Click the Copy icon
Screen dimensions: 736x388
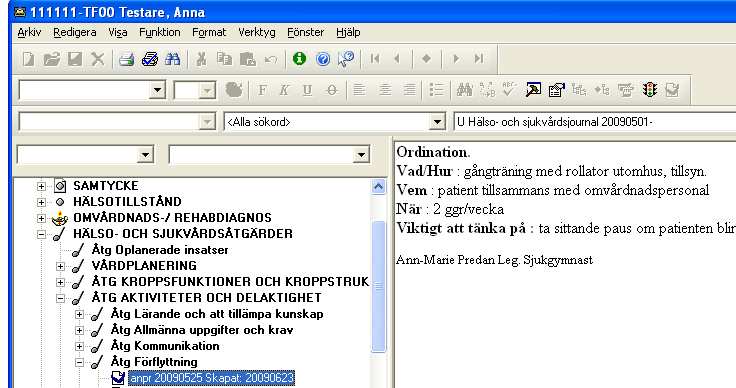pos(224,59)
